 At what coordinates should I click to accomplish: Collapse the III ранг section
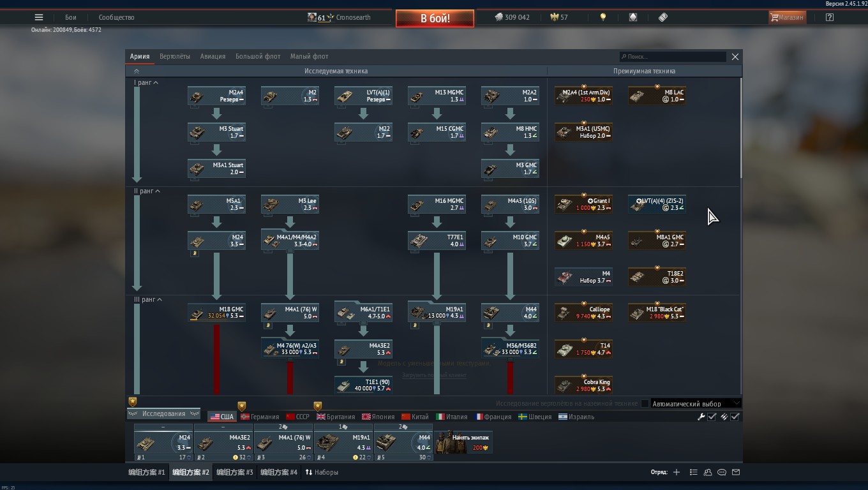[147, 300]
